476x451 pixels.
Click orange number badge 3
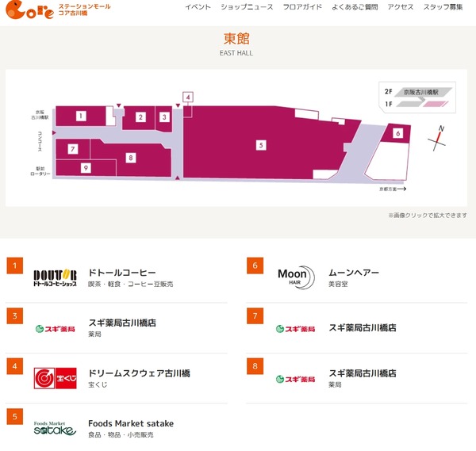14,316
